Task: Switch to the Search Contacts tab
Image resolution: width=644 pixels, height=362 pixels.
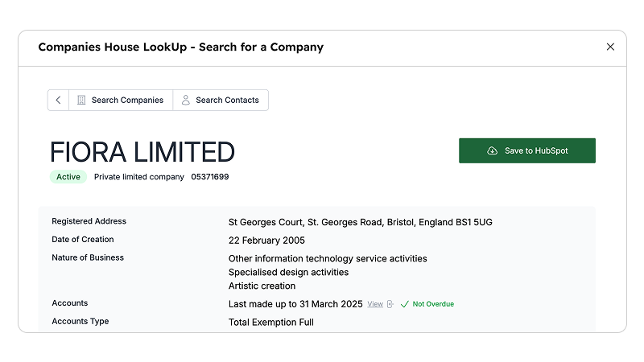Action: point(221,100)
